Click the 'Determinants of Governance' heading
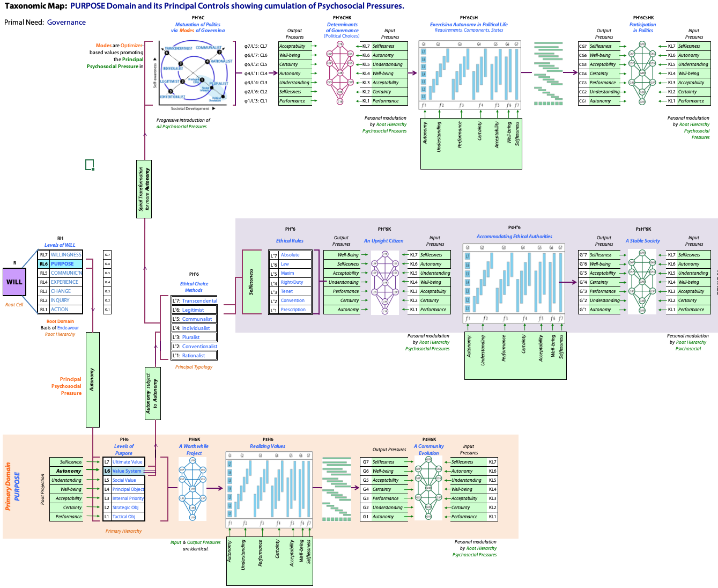 (342, 27)
